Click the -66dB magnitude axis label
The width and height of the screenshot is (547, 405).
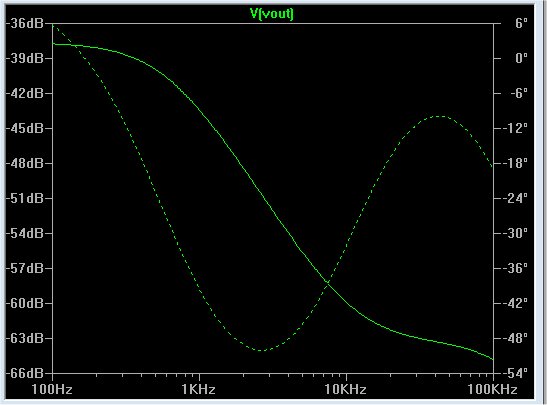point(25,373)
